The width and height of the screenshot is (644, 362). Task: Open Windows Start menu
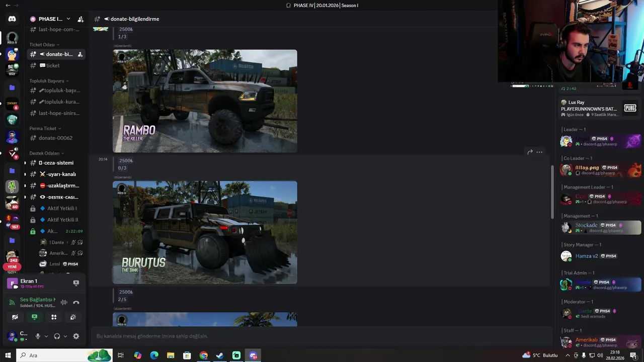8,355
